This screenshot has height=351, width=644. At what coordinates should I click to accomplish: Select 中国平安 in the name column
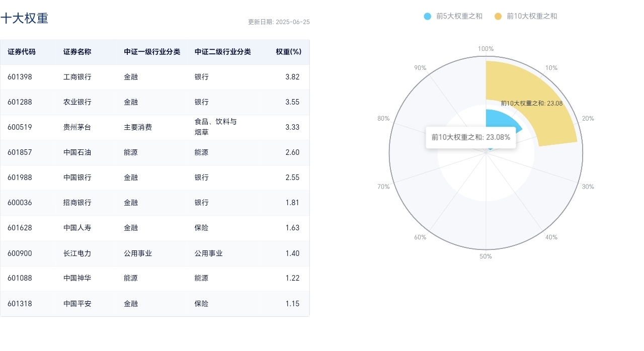pyautogui.click(x=77, y=304)
